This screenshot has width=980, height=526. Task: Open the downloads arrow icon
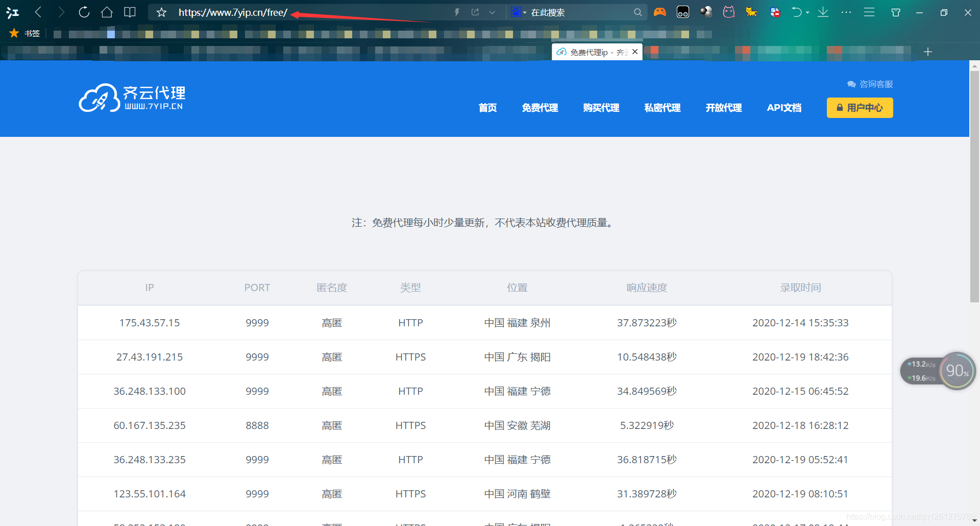coord(823,12)
